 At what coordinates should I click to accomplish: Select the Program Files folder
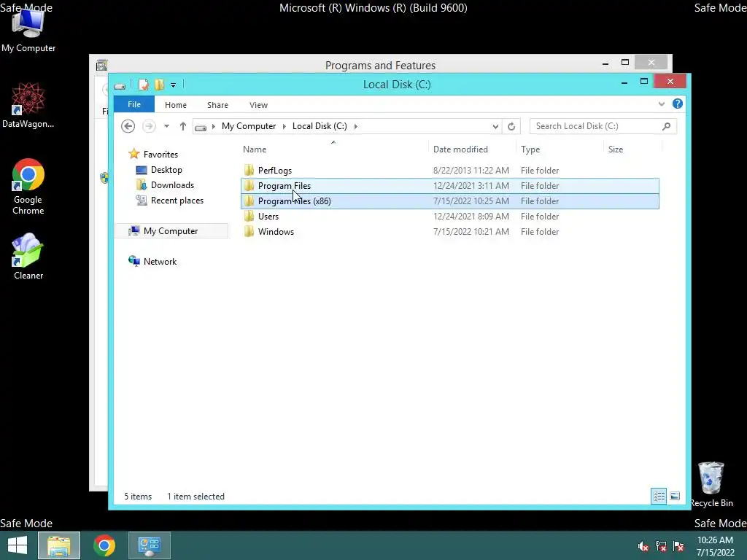449,186
